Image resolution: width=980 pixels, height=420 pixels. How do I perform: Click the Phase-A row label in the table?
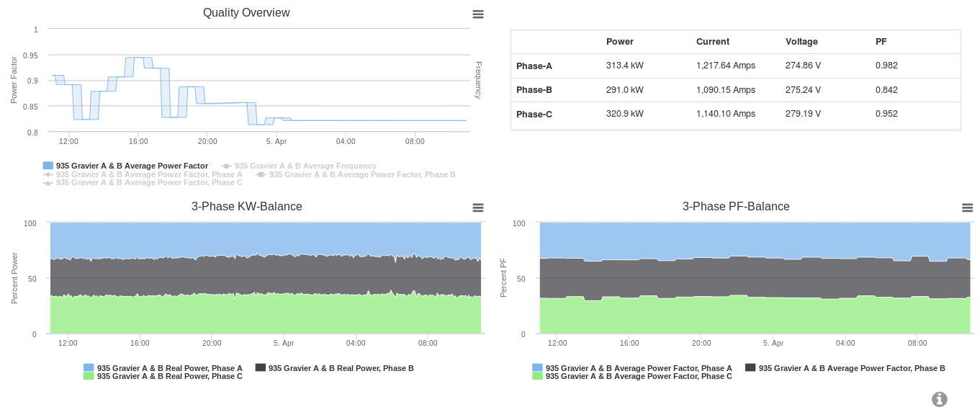534,66
